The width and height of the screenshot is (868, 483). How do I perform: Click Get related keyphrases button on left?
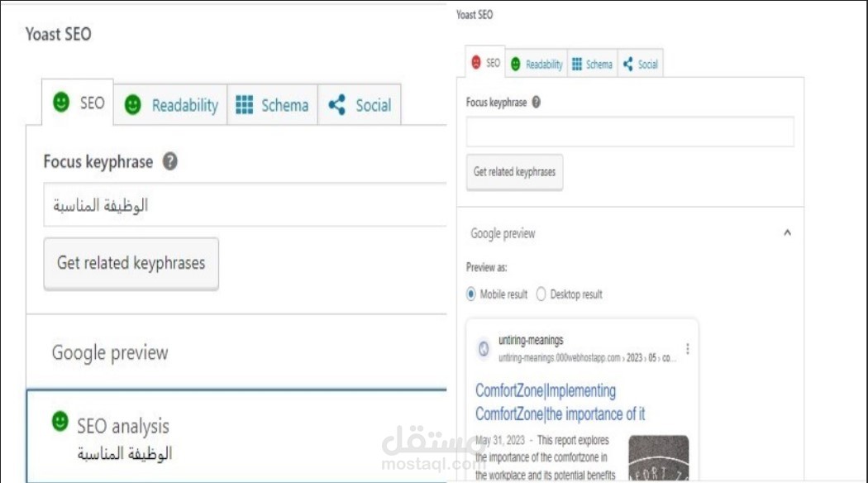point(131,263)
